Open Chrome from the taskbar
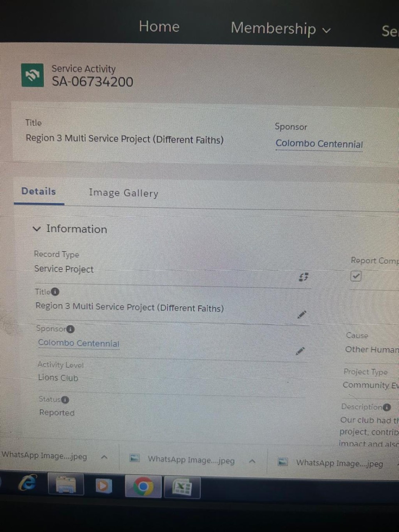The image size is (399, 532). point(143,486)
